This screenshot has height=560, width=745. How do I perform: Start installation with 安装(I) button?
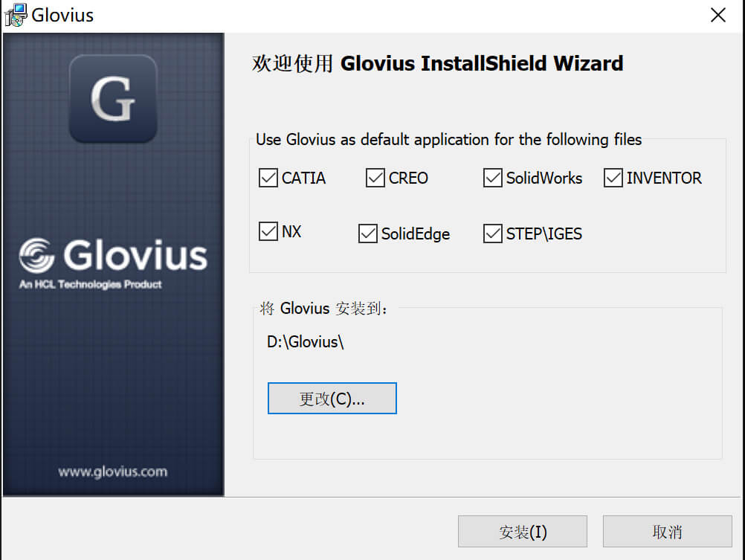(523, 532)
